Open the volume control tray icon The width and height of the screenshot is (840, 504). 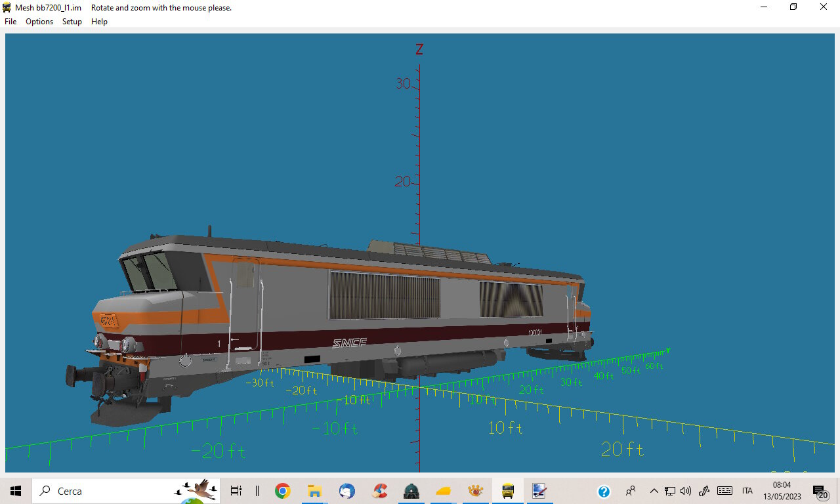[x=686, y=491]
